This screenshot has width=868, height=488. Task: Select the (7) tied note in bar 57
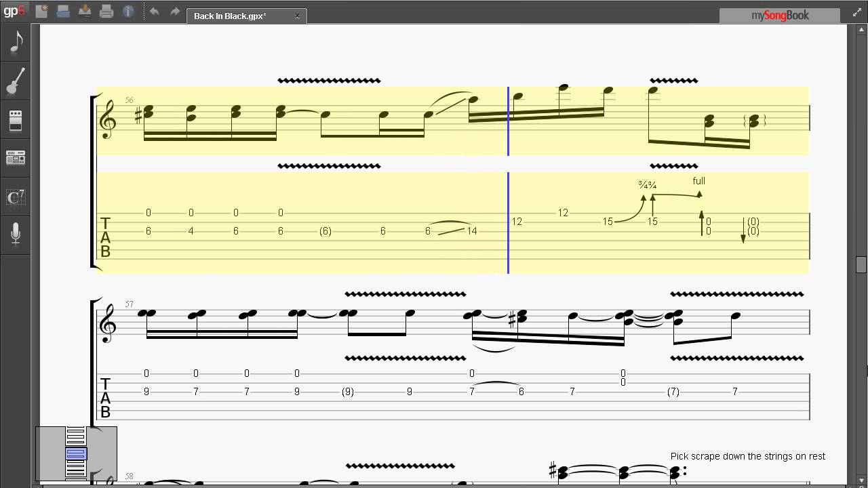tap(673, 392)
